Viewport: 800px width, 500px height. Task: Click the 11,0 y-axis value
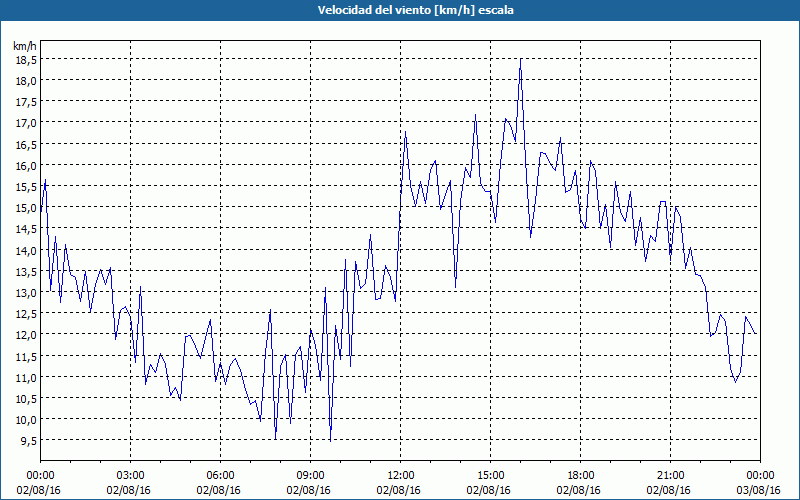pos(26,377)
